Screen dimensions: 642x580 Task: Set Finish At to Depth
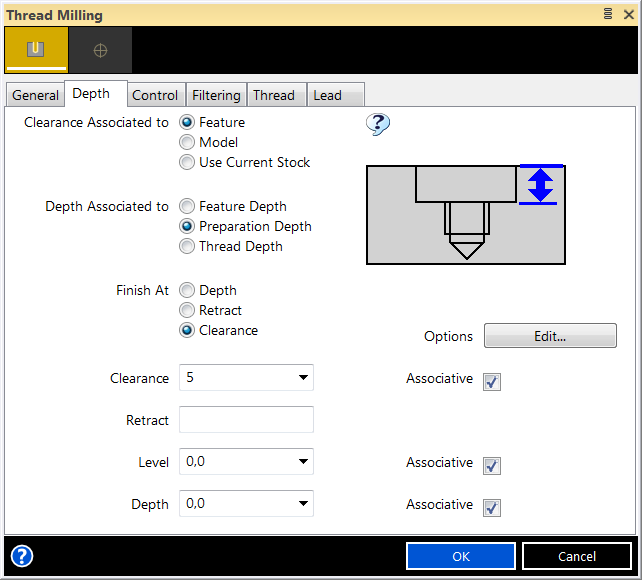coord(187,290)
